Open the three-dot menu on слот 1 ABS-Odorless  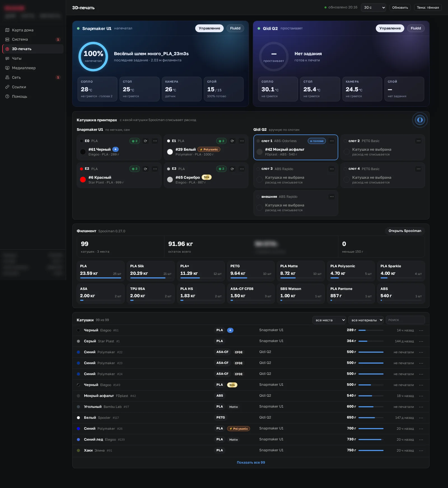[x=332, y=141]
